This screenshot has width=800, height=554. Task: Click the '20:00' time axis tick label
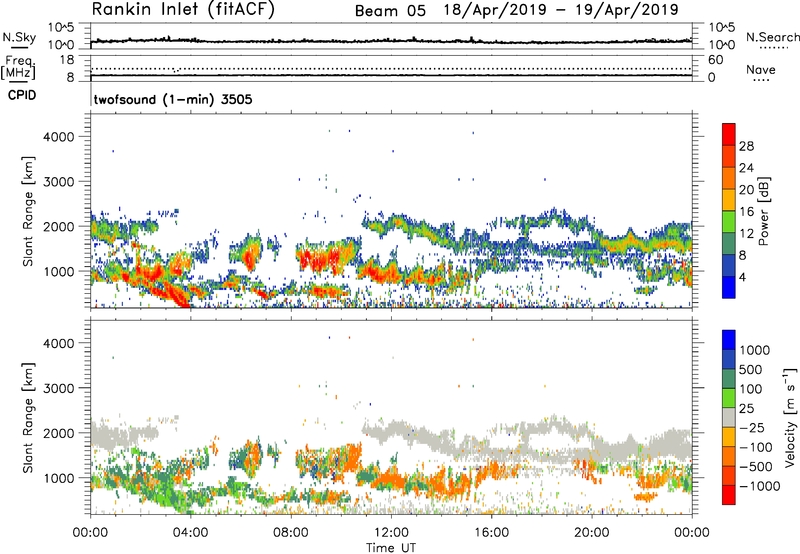click(x=592, y=533)
